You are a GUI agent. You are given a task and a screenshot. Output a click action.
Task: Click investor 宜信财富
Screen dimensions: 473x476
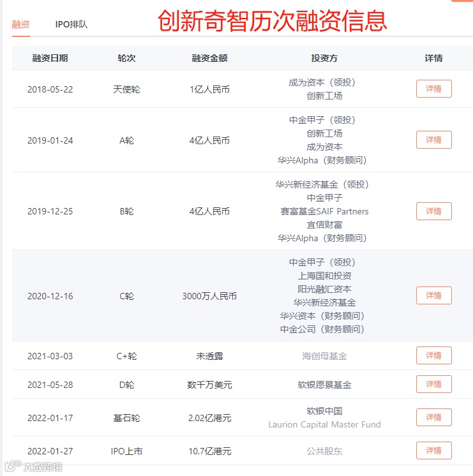coord(324,225)
